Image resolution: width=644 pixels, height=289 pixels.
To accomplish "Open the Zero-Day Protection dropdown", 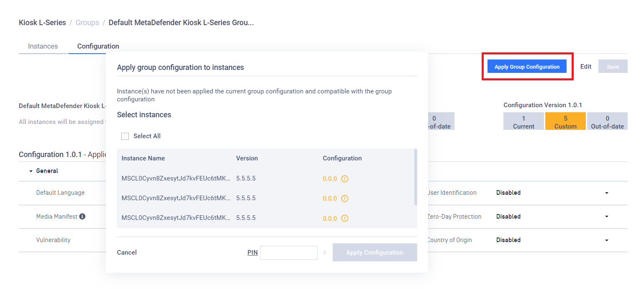I will (x=607, y=217).
